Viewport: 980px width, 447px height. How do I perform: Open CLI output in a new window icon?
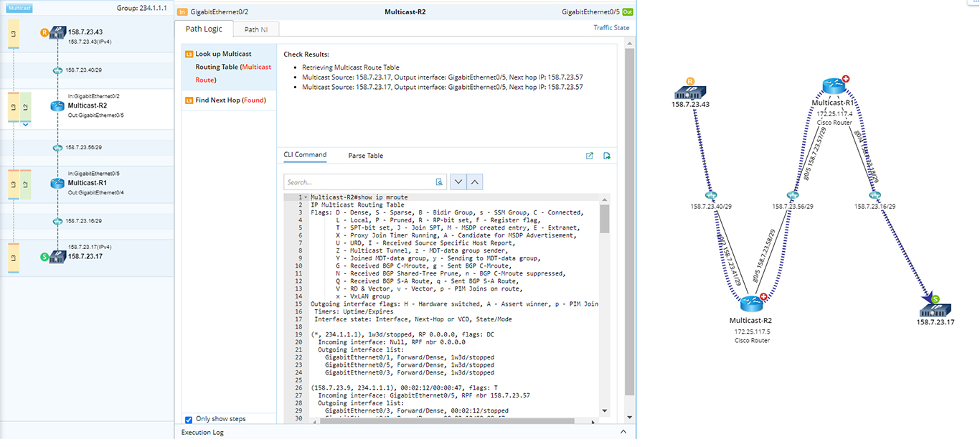(589, 156)
